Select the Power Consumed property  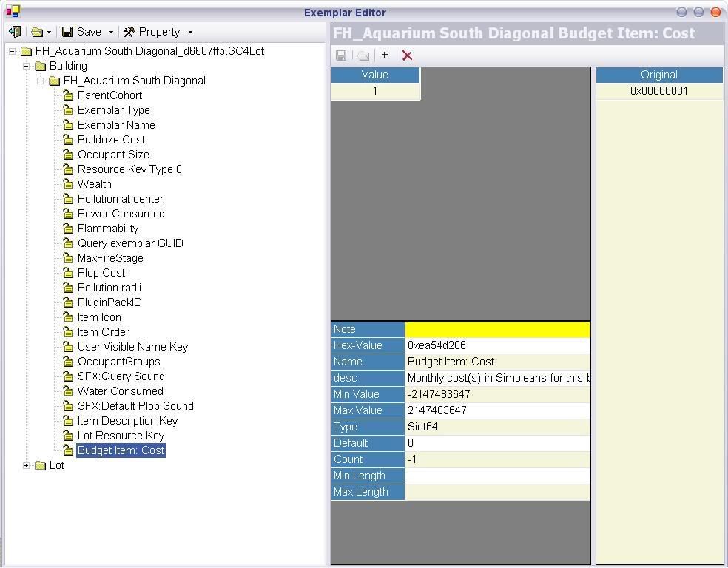coord(121,214)
